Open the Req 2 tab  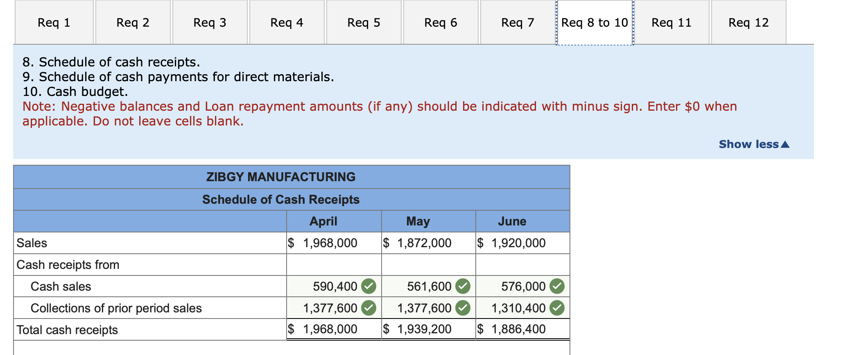click(132, 23)
